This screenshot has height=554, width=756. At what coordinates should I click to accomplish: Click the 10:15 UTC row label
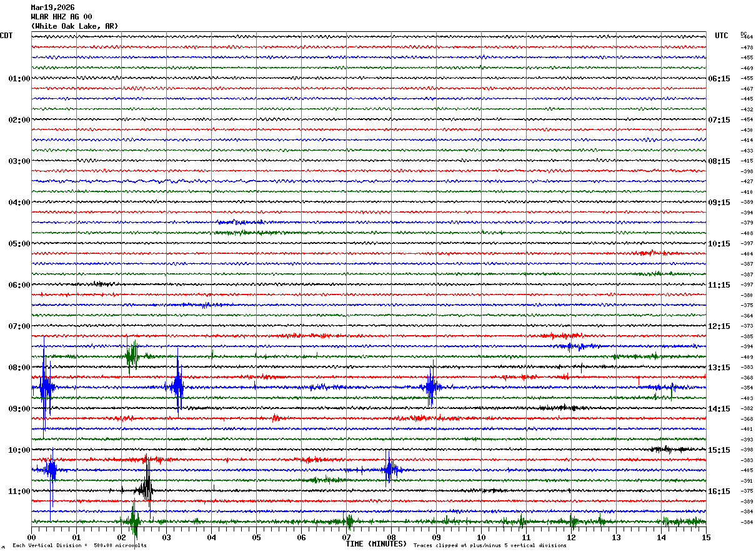coord(719,244)
